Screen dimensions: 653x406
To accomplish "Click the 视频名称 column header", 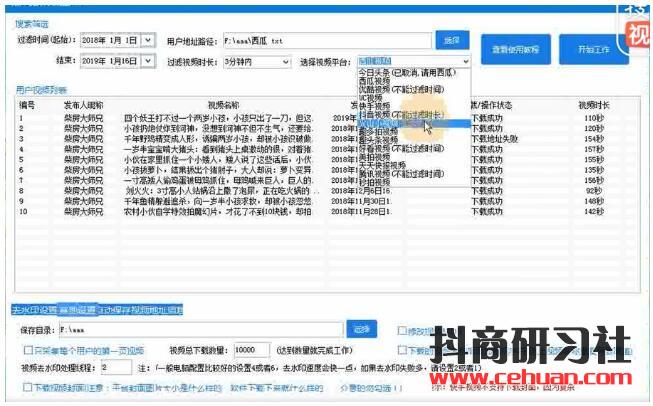I will tap(223, 105).
